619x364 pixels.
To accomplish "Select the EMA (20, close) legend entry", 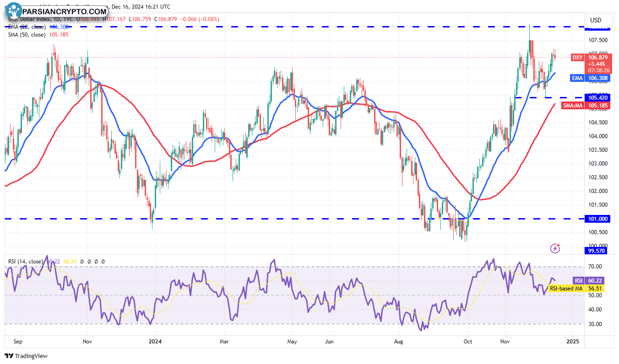I will point(27,27).
